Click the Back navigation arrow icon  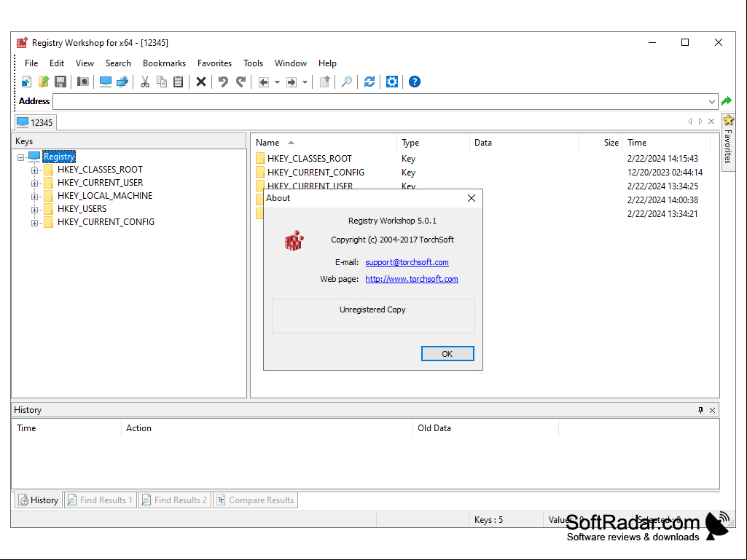pos(263,82)
